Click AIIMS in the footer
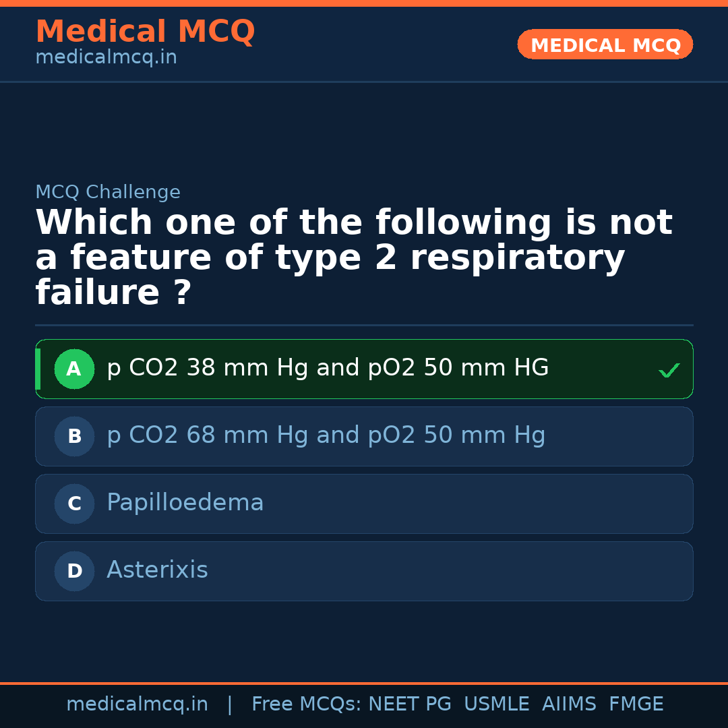 [x=569, y=704]
